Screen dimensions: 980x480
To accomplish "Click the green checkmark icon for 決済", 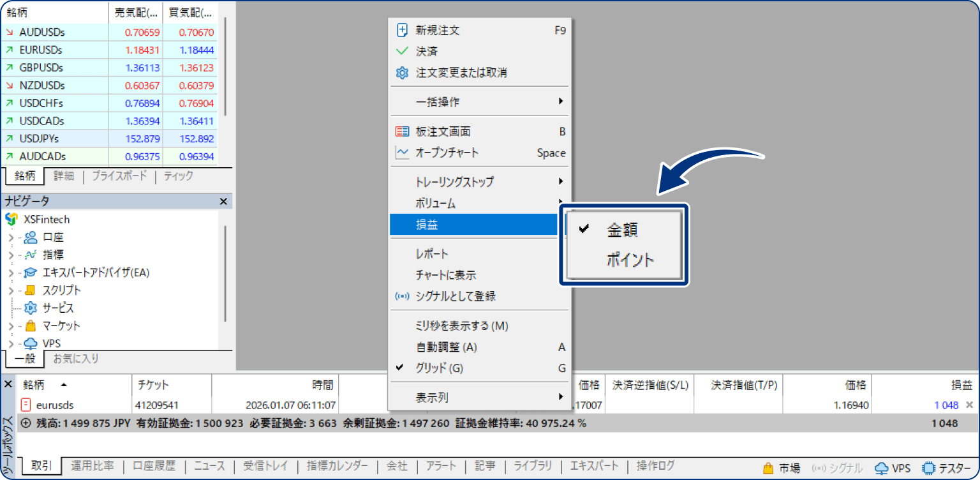I will pyautogui.click(x=402, y=51).
